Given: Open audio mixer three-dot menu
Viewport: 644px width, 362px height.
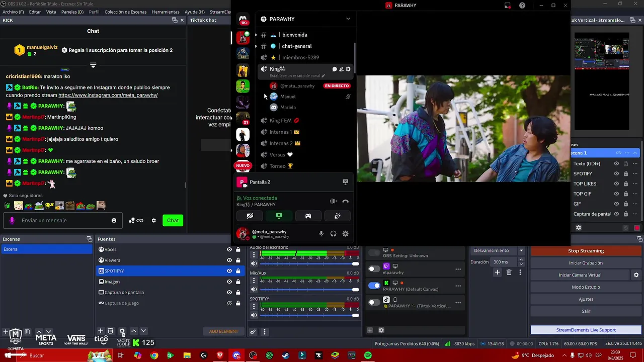Looking at the screenshot, I should pos(264,332).
